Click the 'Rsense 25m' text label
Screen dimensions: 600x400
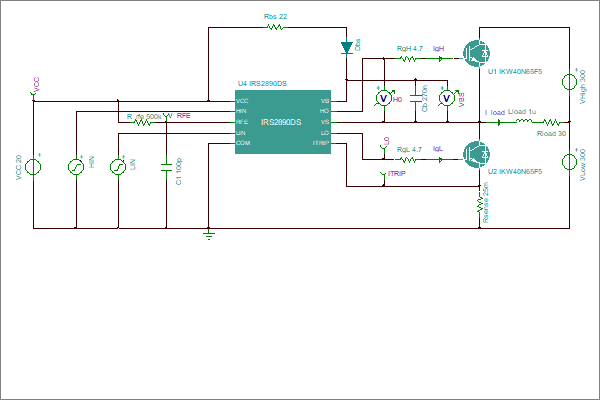point(486,202)
